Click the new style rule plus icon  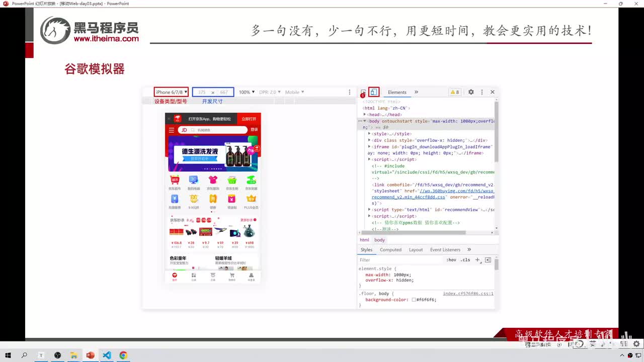[x=477, y=260]
